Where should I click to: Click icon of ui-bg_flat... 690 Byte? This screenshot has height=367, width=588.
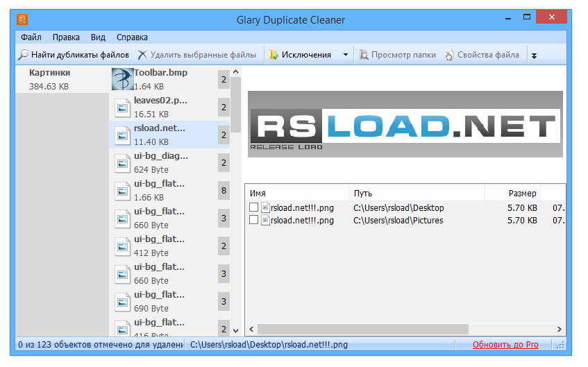pos(122,302)
